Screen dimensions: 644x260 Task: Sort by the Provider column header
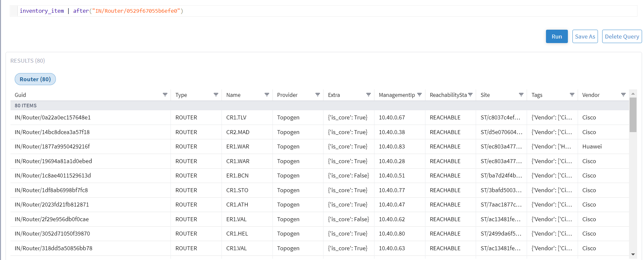(x=287, y=95)
